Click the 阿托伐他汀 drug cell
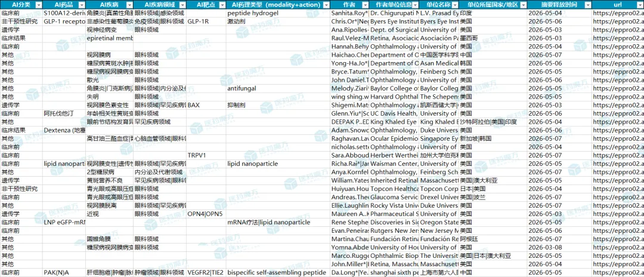The width and height of the screenshot is (644, 277). 64,113
